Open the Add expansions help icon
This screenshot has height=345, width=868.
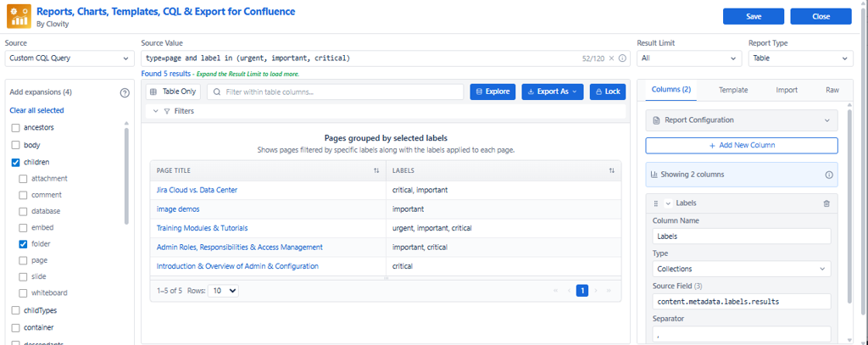[125, 92]
